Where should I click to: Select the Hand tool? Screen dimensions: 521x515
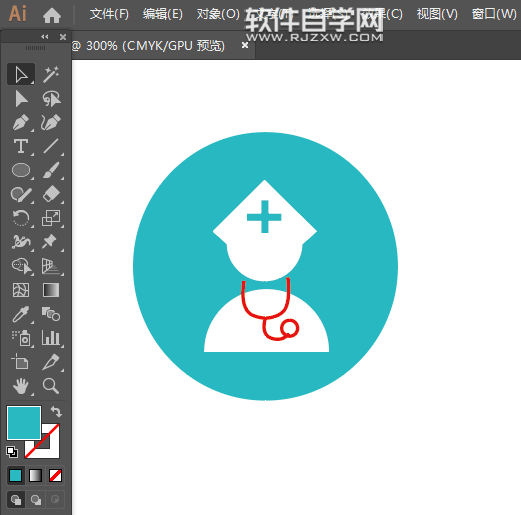(21, 386)
